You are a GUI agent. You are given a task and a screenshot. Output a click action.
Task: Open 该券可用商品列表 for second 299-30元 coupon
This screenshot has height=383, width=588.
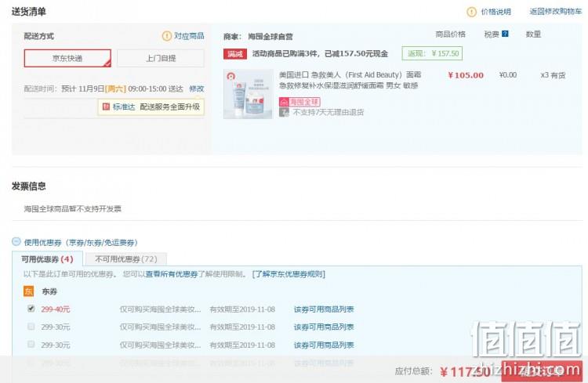point(324,345)
